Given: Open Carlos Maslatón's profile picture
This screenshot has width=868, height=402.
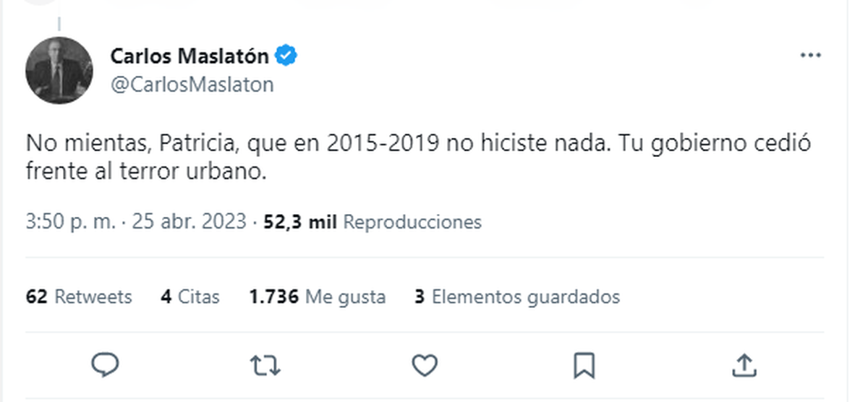Looking at the screenshot, I should [59, 70].
